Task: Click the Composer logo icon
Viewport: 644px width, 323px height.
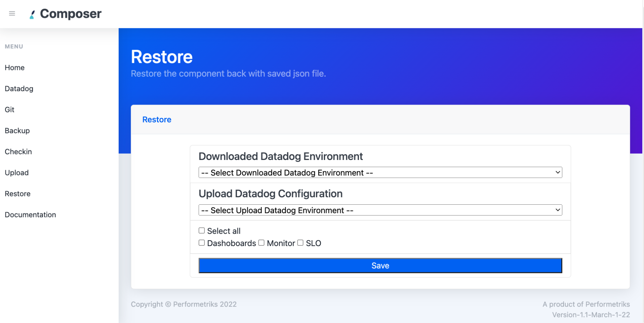Action: [x=32, y=14]
